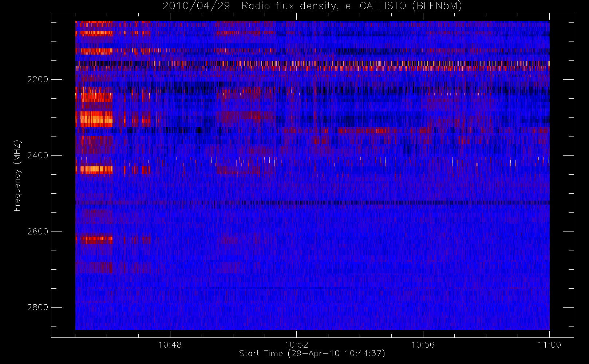Click the 10:48 time tick label

click(170, 345)
